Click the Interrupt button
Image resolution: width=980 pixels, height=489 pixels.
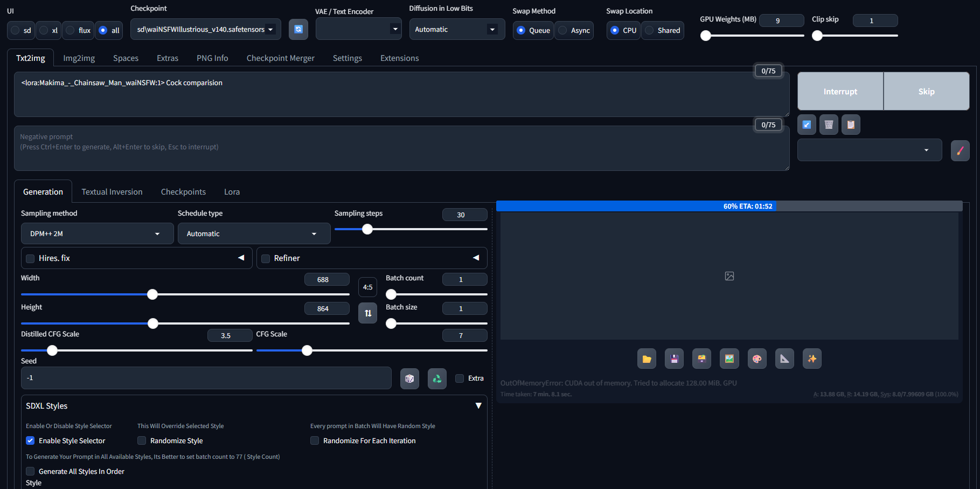point(840,91)
